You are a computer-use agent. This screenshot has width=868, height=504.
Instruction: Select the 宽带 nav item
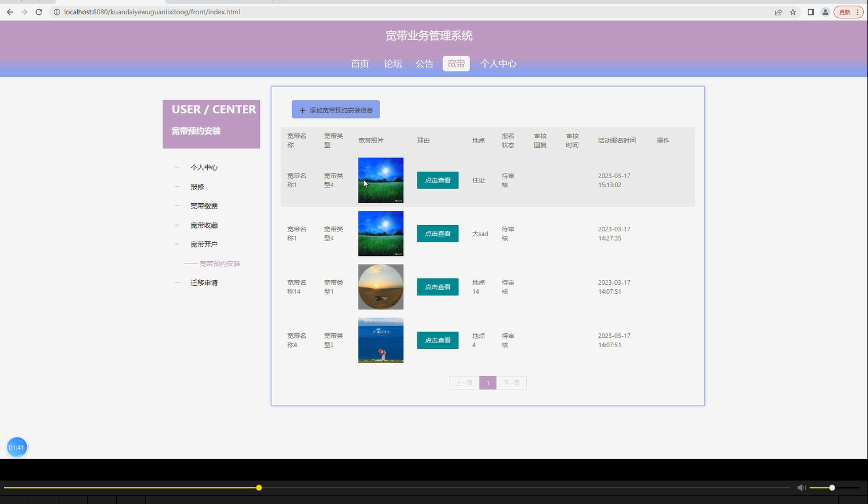coord(456,64)
